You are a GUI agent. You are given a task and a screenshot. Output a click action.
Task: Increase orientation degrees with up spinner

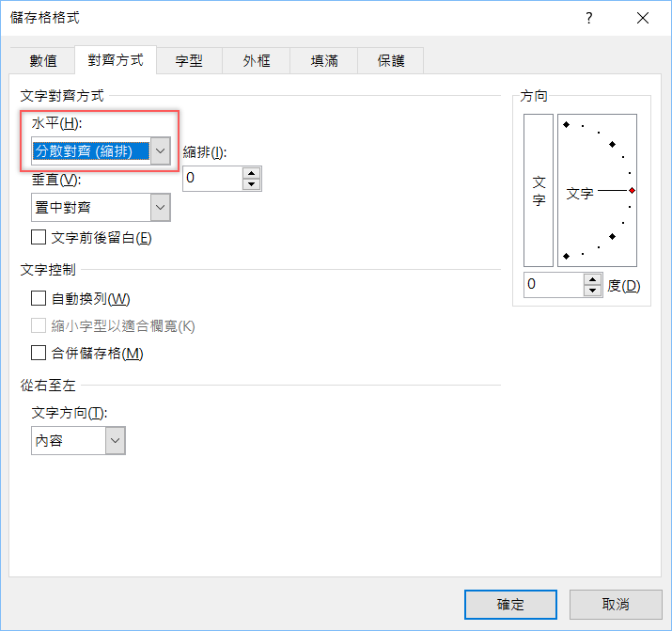(592, 279)
